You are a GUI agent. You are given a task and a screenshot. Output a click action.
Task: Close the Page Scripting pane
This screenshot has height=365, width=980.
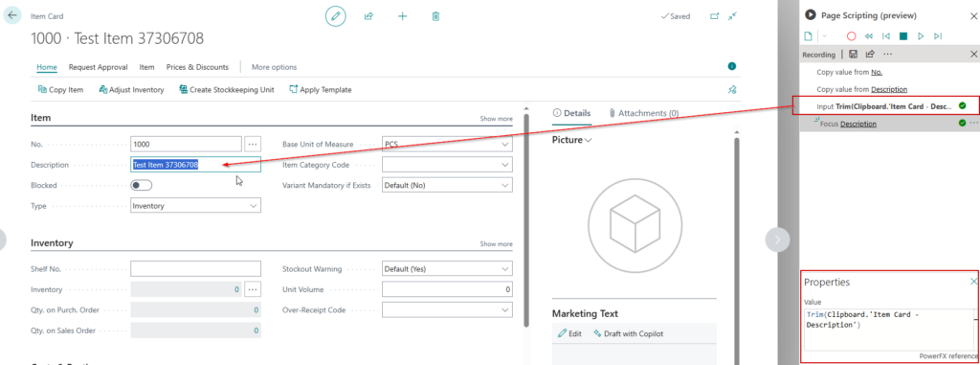point(972,15)
